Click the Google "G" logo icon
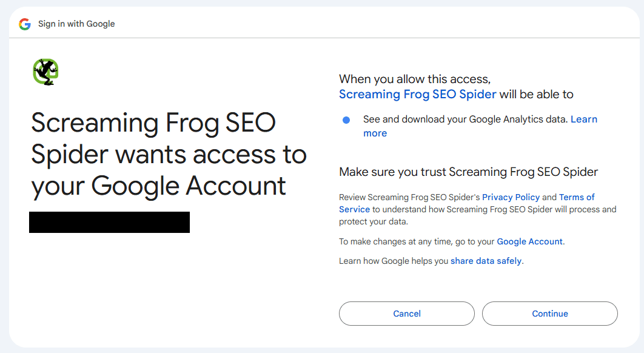The width and height of the screenshot is (644, 353). [24, 24]
